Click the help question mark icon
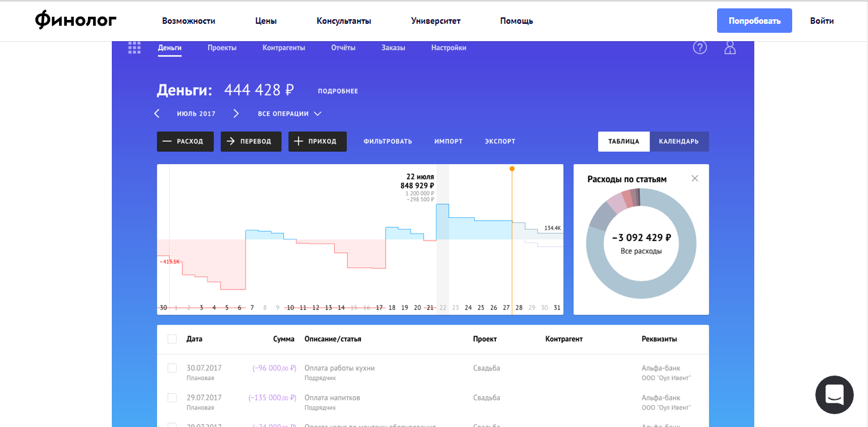868x427 pixels. point(700,48)
